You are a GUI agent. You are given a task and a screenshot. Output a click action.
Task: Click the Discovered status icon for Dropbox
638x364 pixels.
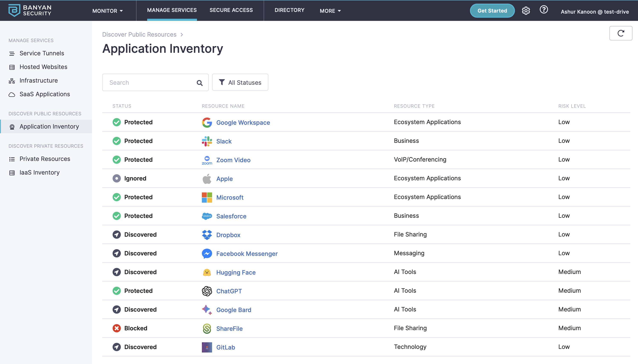pyautogui.click(x=116, y=235)
